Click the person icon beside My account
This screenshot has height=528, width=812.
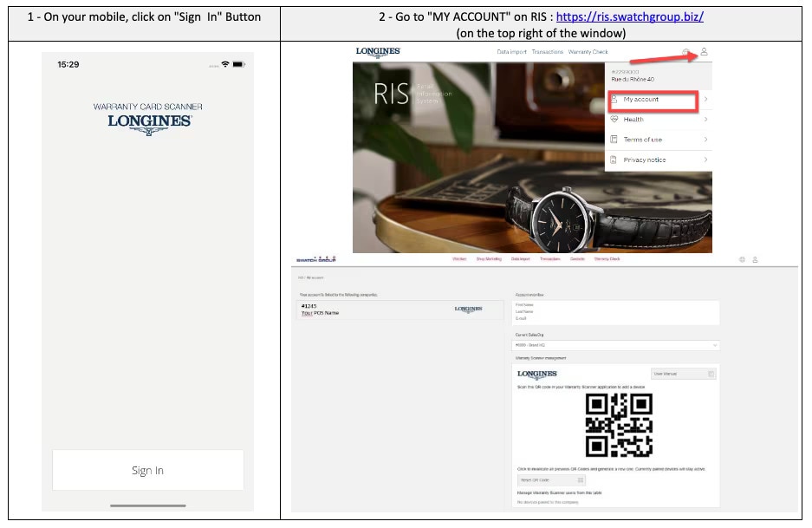(614, 99)
